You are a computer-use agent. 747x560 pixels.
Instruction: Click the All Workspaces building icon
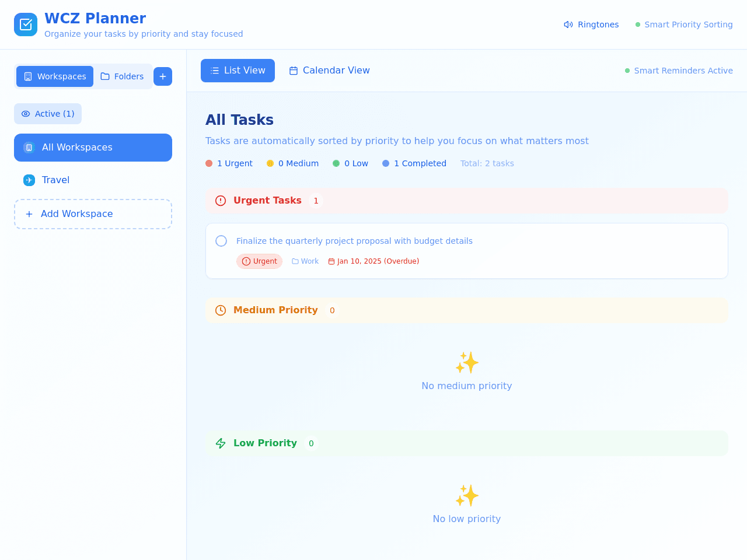click(29, 148)
